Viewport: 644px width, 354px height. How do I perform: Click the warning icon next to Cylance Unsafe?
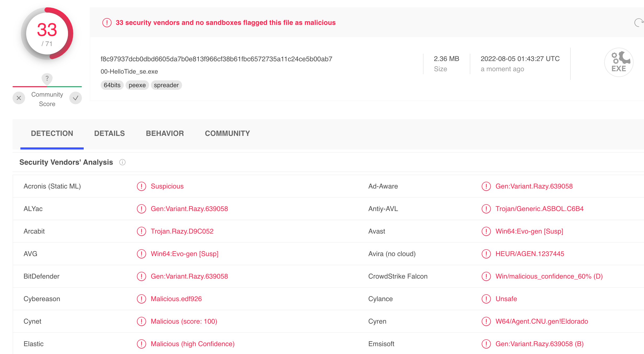pos(486,299)
